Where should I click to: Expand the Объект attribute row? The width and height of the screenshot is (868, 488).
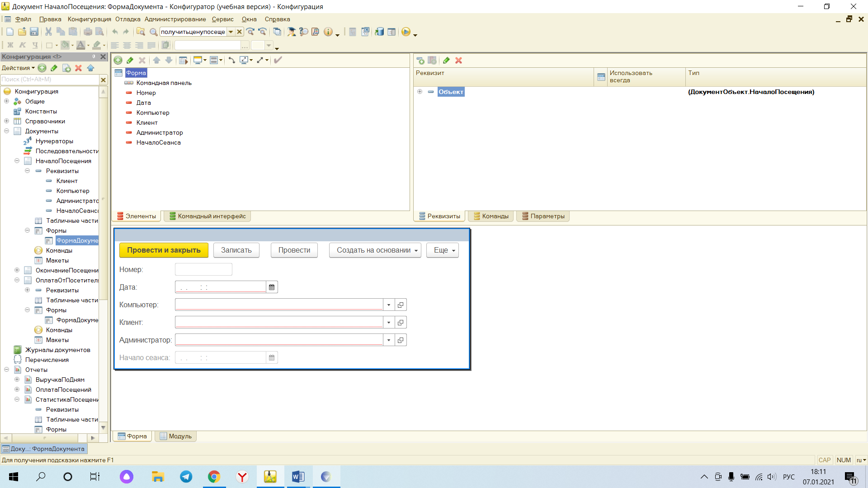click(x=420, y=92)
